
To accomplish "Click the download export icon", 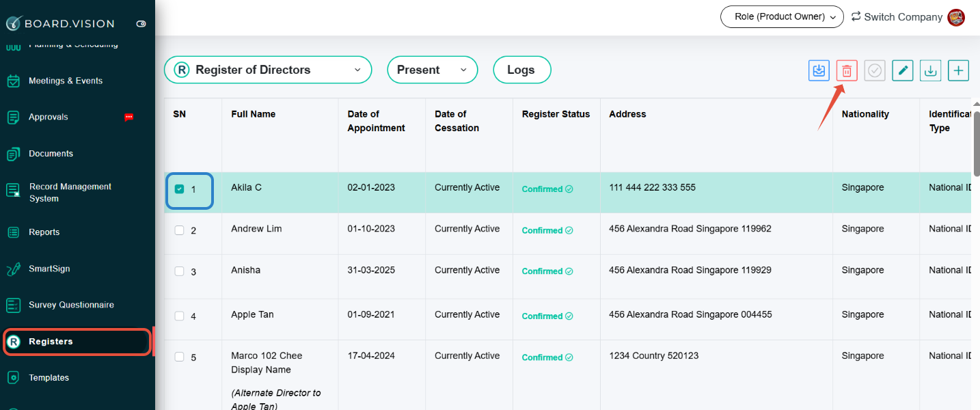I will [x=930, y=70].
